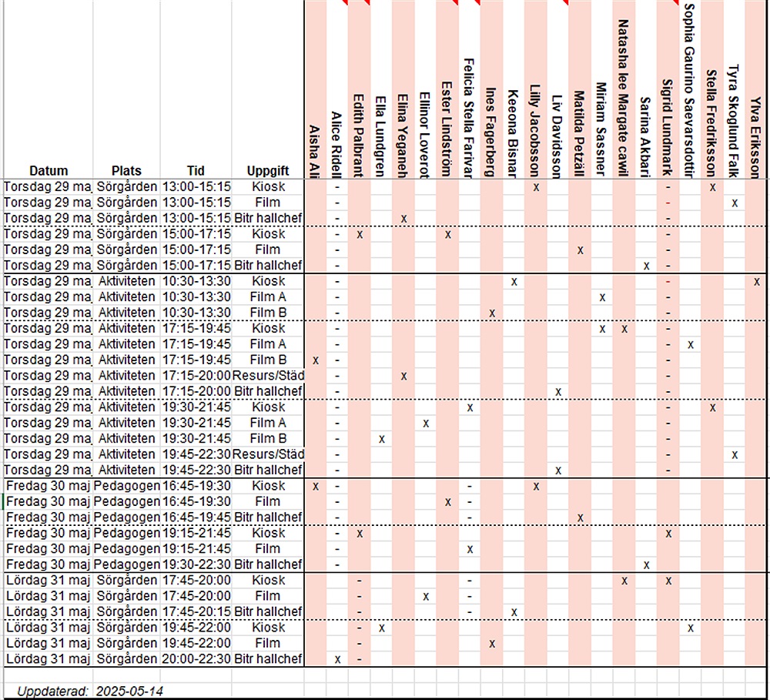The image size is (770, 700).
Task: Select the Tid column header cell
Action: click(196, 170)
